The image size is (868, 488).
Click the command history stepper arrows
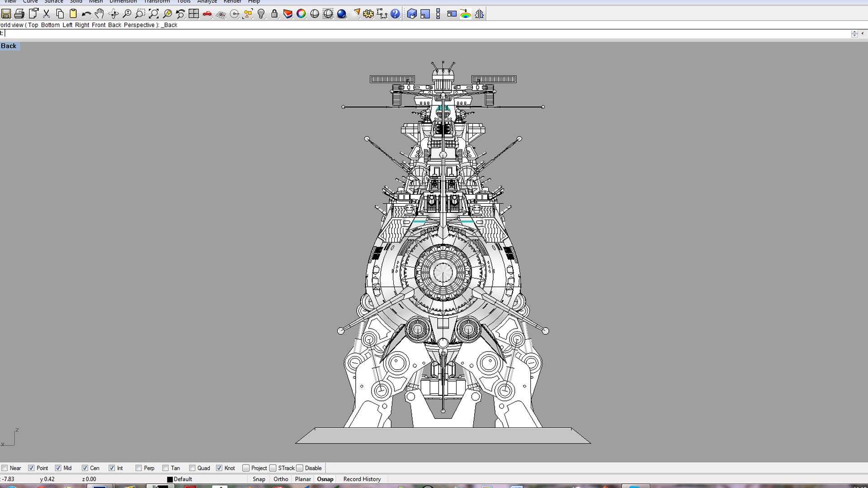coord(854,33)
